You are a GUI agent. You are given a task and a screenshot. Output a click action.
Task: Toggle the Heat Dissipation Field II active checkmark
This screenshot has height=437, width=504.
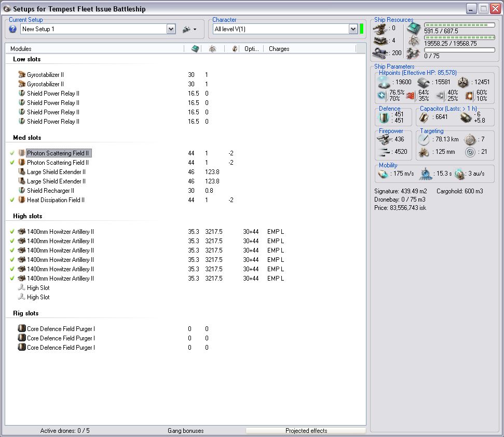coord(12,200)
